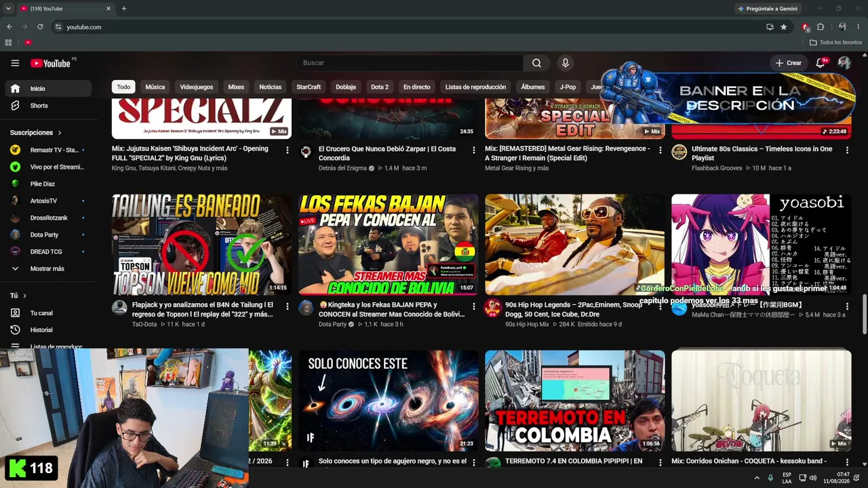Focus the Buscar search field

point(410,63)
